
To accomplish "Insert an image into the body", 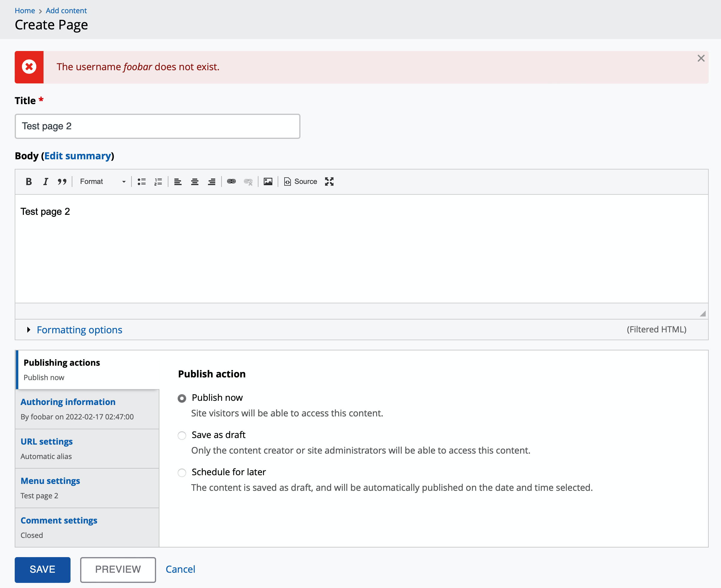I will click(268, 181).
